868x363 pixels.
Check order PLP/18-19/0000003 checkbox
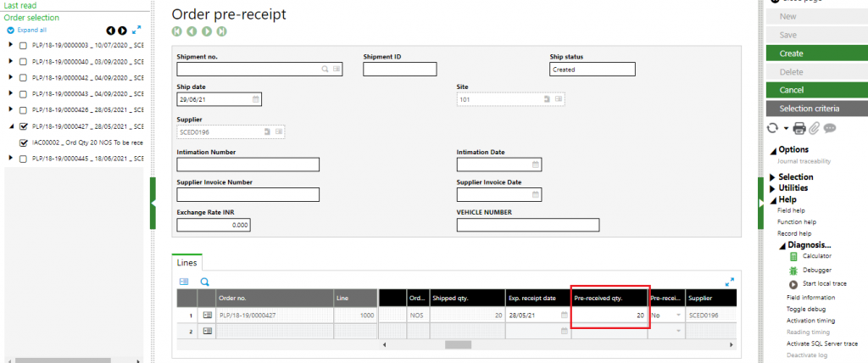(23, 46)
